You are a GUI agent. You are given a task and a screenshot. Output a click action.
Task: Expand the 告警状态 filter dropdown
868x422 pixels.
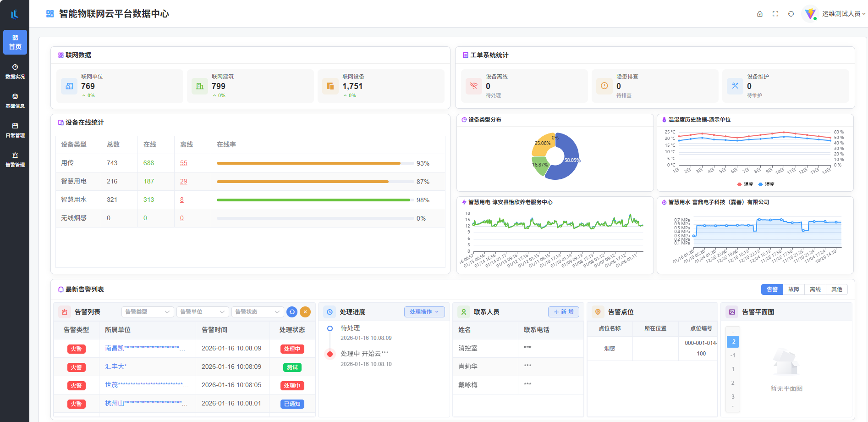[x=257, y=312]
